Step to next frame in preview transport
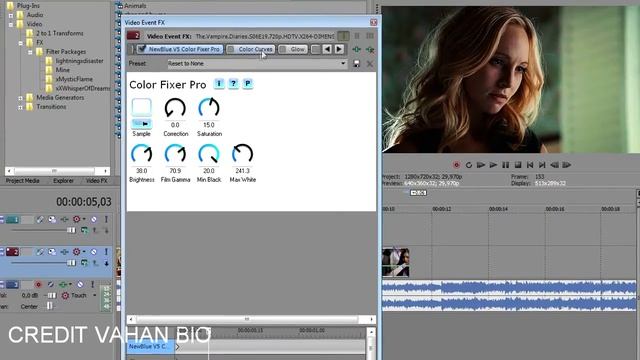The height and width of the screenshot is (360, 640). (567, 165)
